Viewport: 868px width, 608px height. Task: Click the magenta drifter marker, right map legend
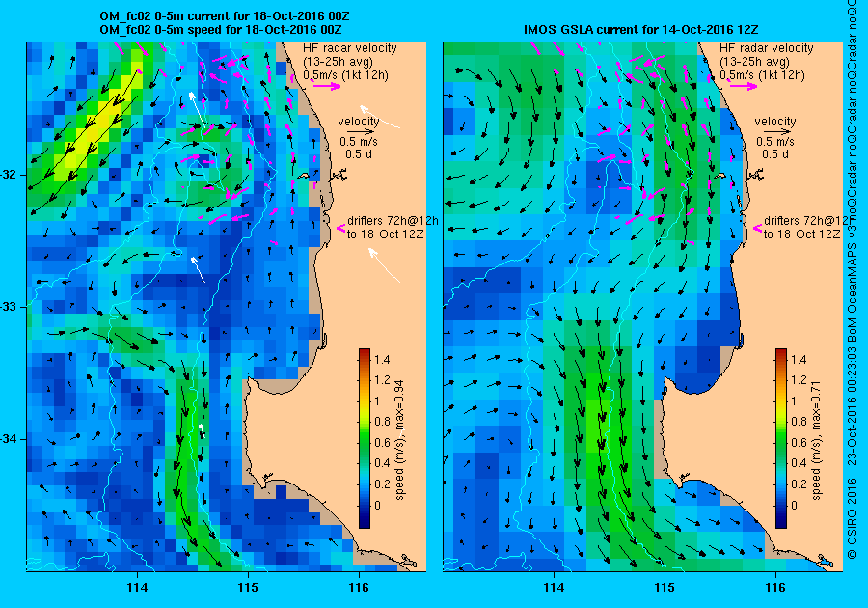click(757, 228)
